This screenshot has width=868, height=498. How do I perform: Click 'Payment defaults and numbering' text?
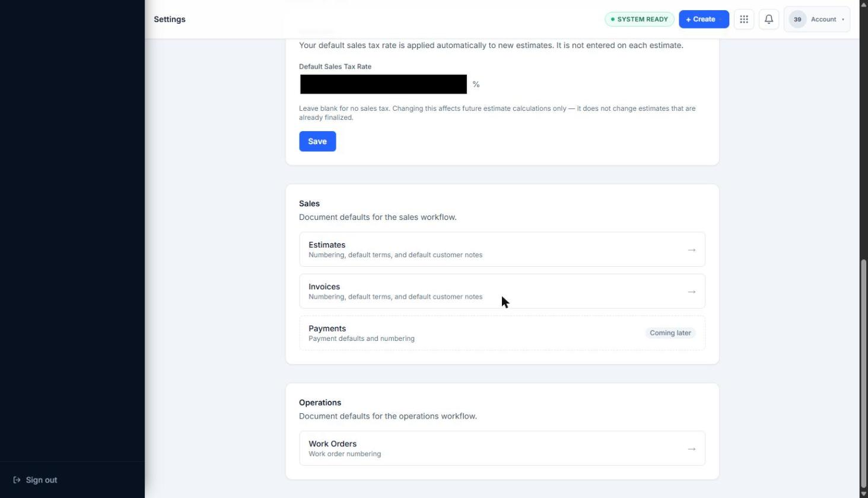(x=361, y=339)
